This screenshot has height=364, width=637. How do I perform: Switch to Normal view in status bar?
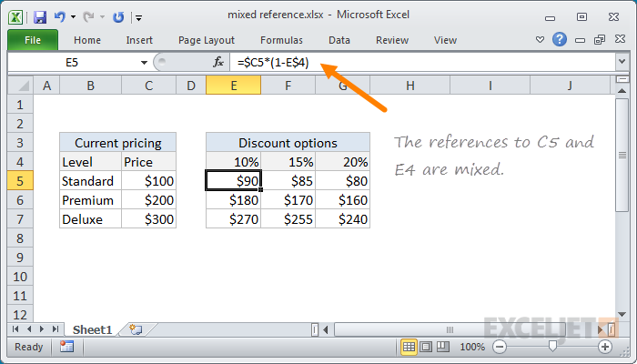click(409, 347)
